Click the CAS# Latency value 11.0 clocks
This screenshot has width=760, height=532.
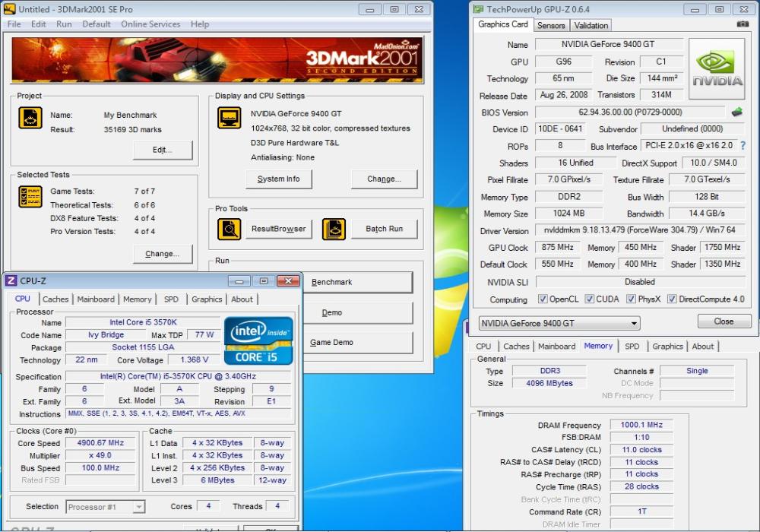(x=641, y=450)
